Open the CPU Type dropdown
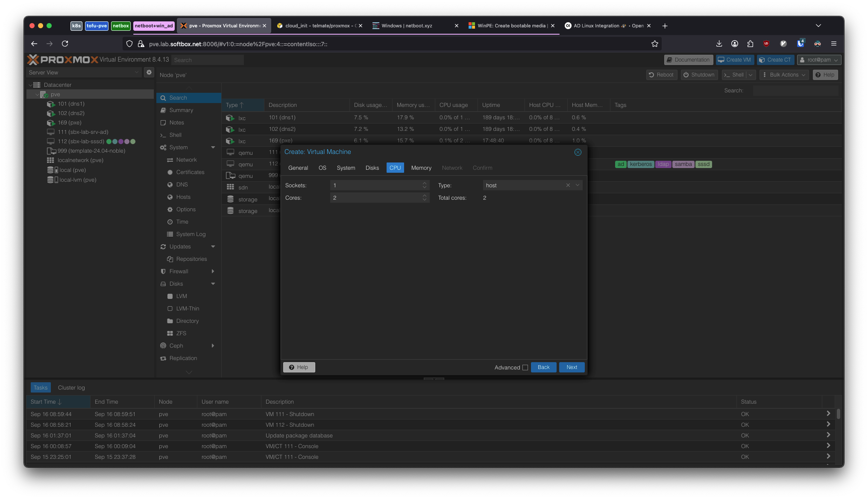 click(578, 185)
